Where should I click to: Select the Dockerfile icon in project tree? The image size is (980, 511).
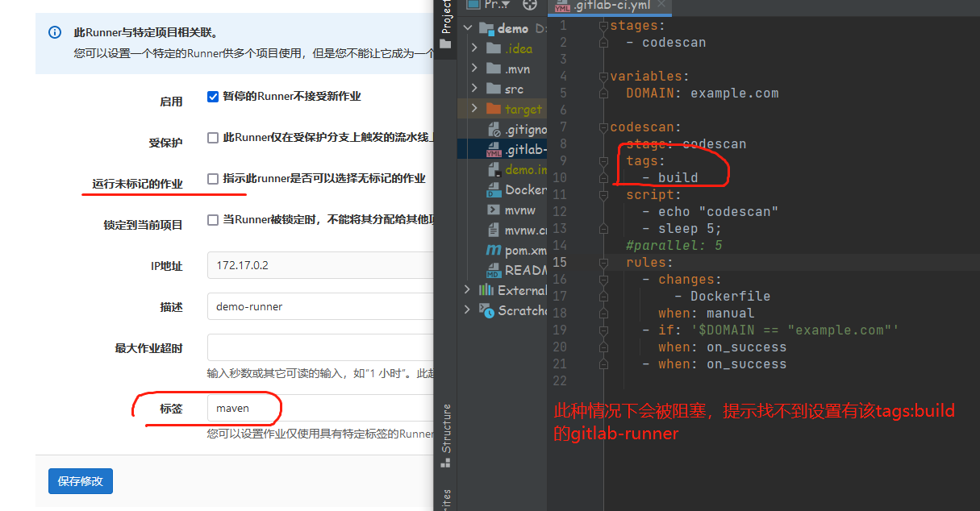tap(494, 191)
